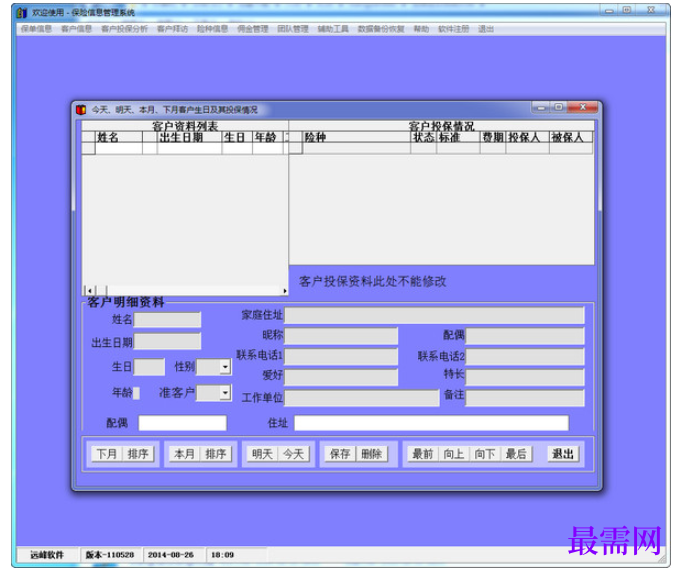Click 远峰软件 in the status bar
Viewport: 680px width, 572px height.
[x=47, y=555]
